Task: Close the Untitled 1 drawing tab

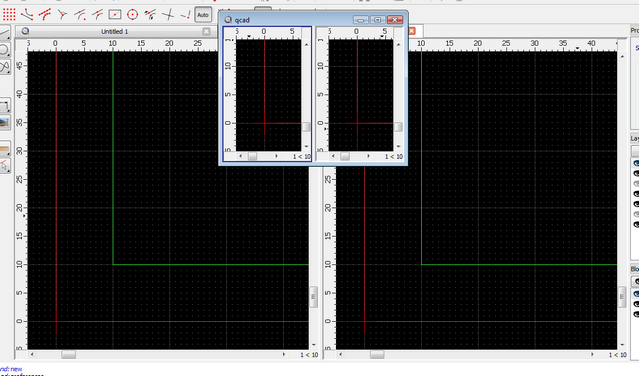Action: click(x=206, y=31)
